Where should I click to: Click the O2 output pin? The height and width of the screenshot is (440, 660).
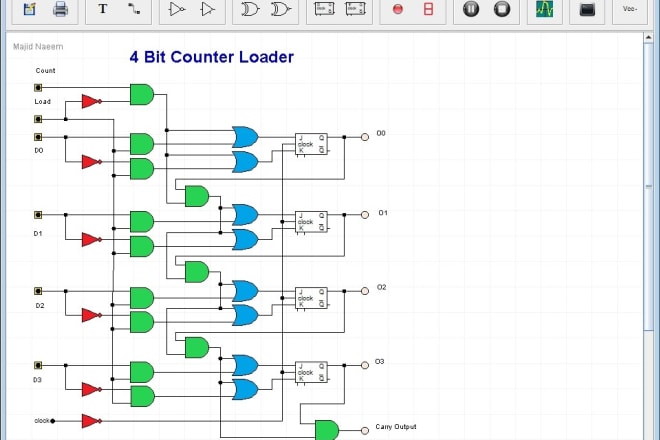coord(365,291)
